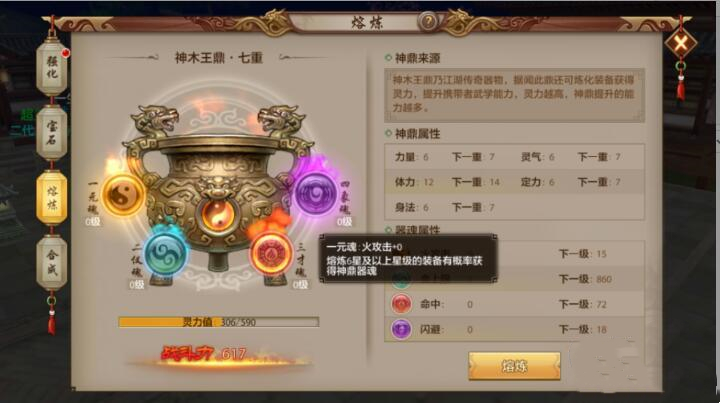Viewport: 720px width, 403px height.
Task: Click the center yin-yang emblem on cauldron
Action: (218, 215)
